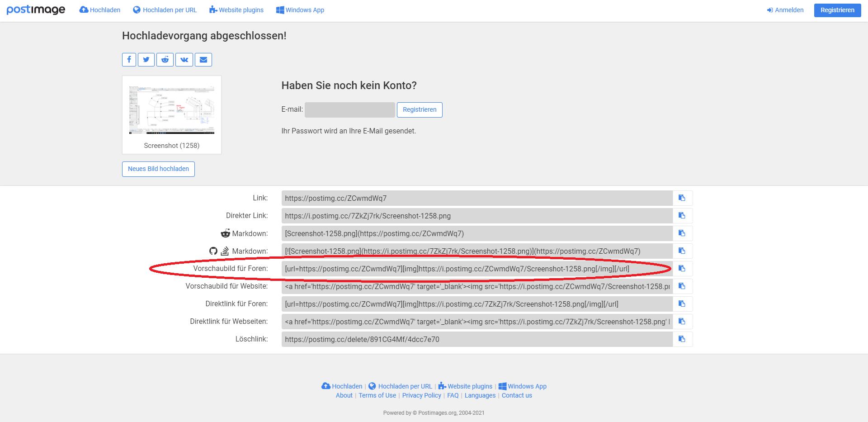
Task: Open Website plugins in top navigation
Action: click(x=236, y=10)
